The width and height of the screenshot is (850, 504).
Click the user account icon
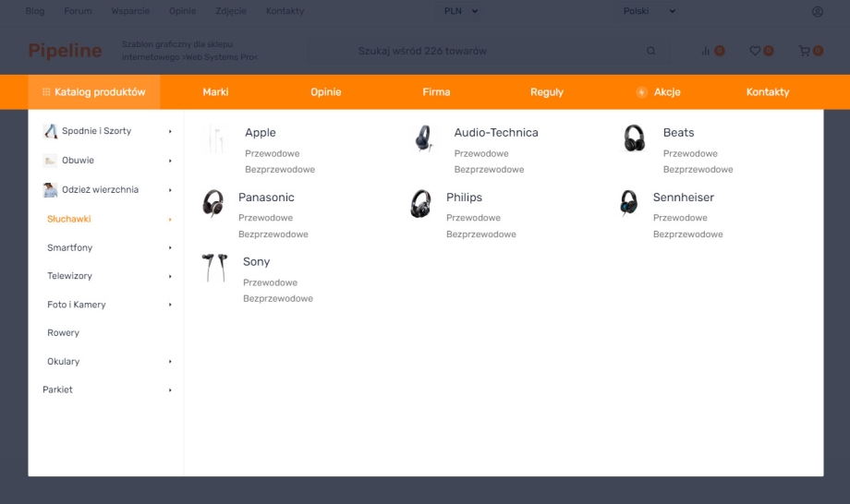817,11
